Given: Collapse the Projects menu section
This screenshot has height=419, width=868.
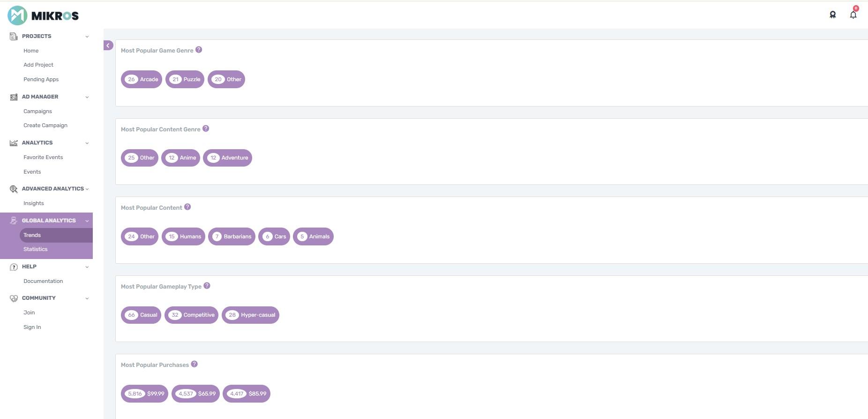Looking at the screenshot, I should pos(87,37).
